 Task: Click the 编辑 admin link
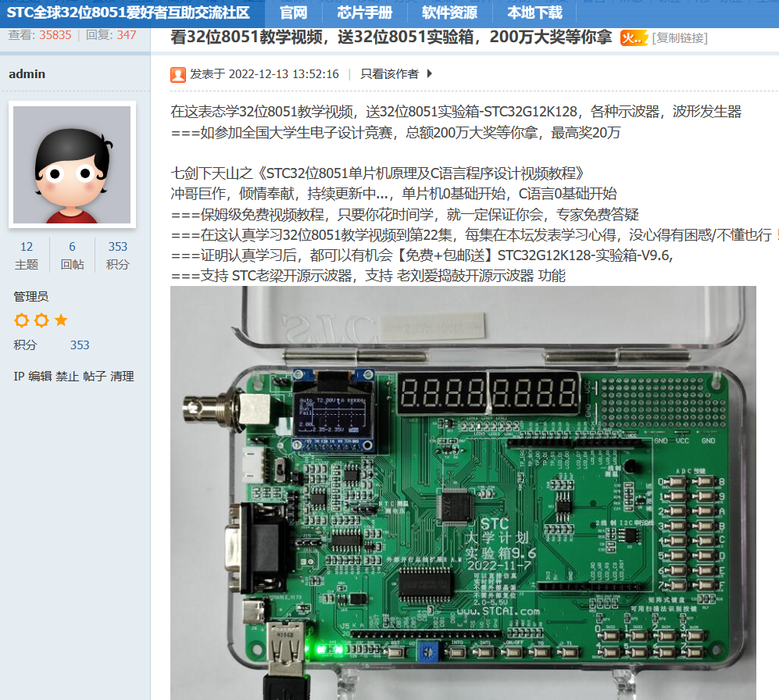[x=40, y=377]
